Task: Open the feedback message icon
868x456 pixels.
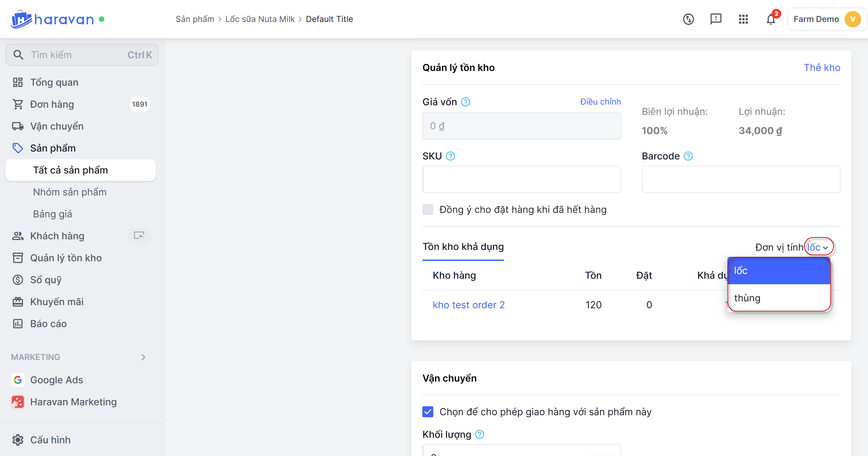Action: [x=716, y=19]
